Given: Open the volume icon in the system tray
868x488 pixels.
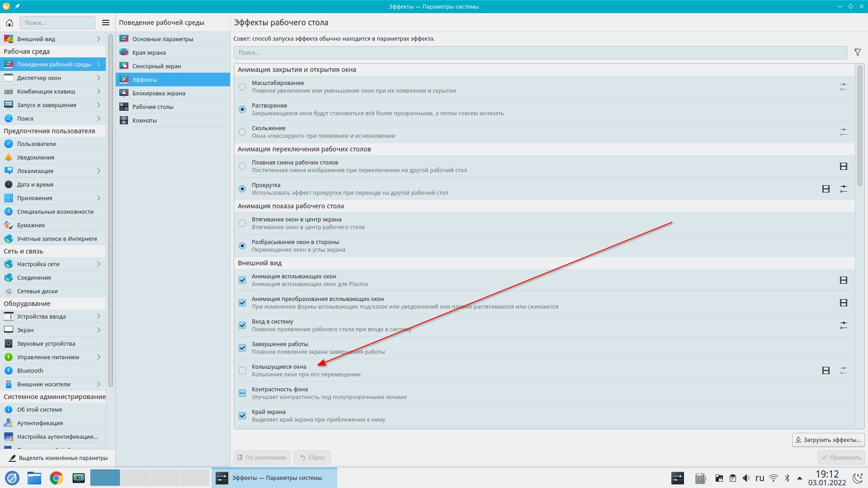Looking at the screenshot, I should (746, 478).
